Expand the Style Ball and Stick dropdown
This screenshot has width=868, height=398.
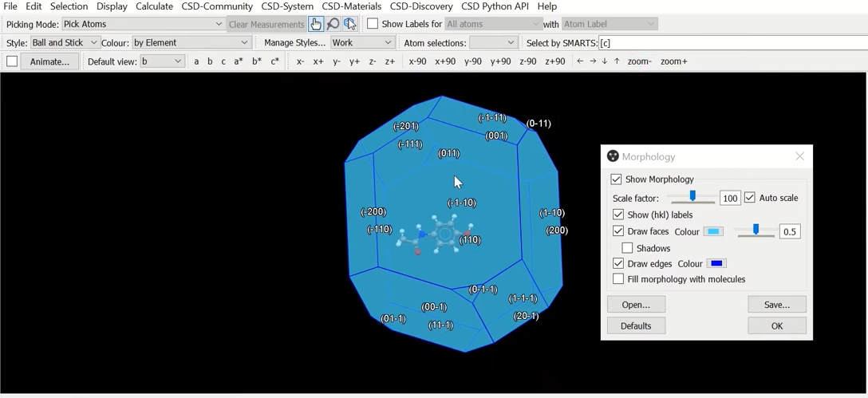click(x=65, y=42)
